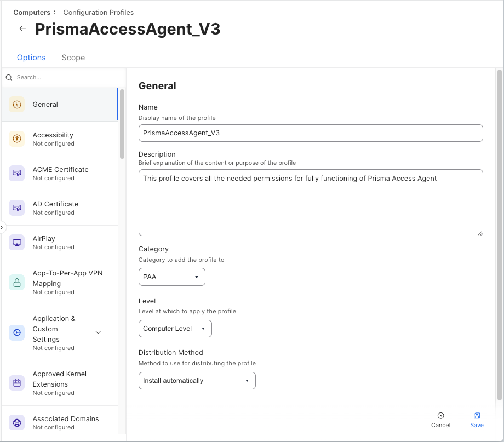Open the Category dropdown showing PAA
The image size is (504, 442).
click(171, 277)
